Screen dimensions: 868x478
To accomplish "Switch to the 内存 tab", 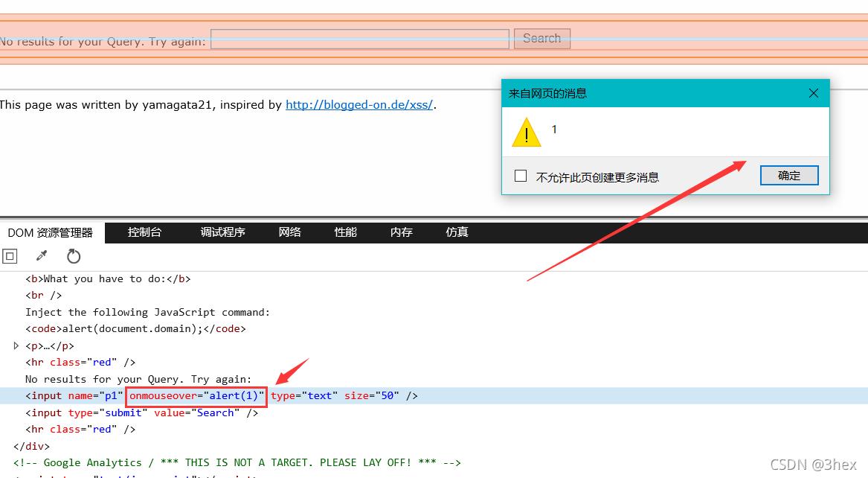I will 402,232.
